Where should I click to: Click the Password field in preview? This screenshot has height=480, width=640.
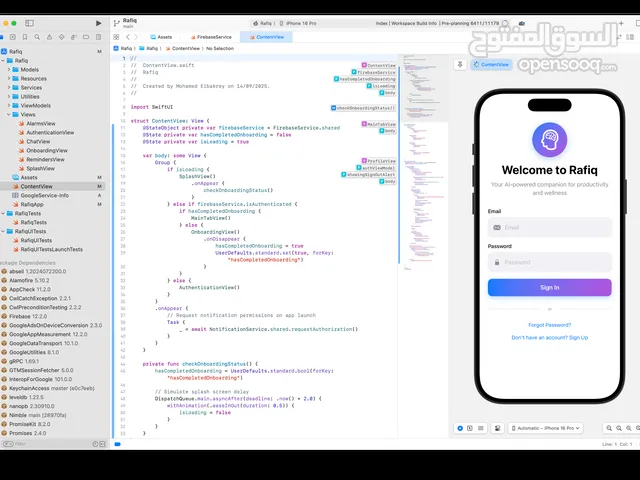coord(549,262)
